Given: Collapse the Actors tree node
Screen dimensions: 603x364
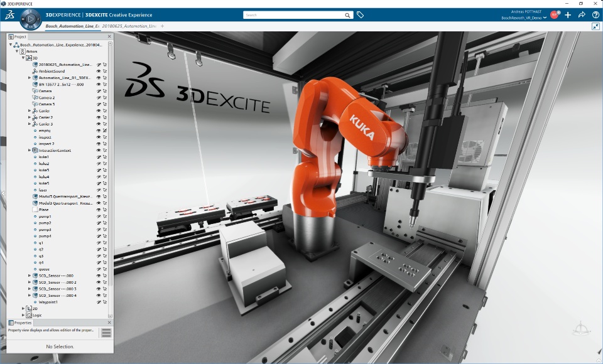Looking at the screenshot, I should [17, 51].
